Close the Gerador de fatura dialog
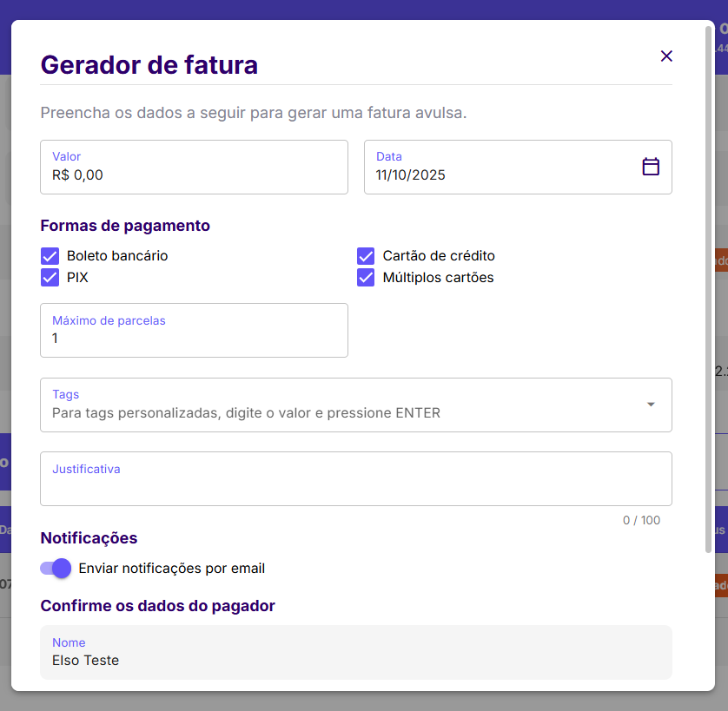 (666, 56)
